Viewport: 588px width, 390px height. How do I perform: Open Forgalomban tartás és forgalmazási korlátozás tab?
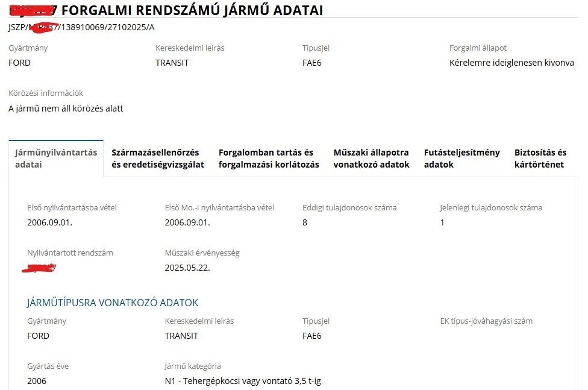tap(269, 159)
